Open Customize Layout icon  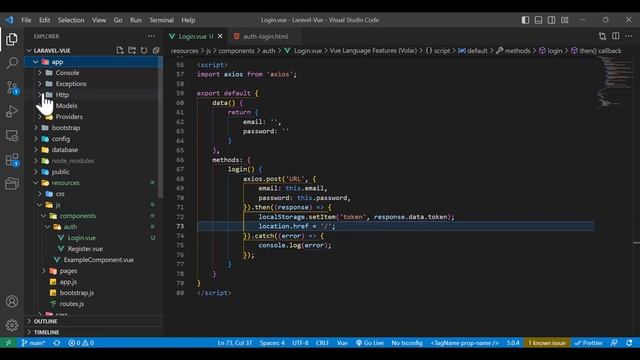(x=564, y=20)
